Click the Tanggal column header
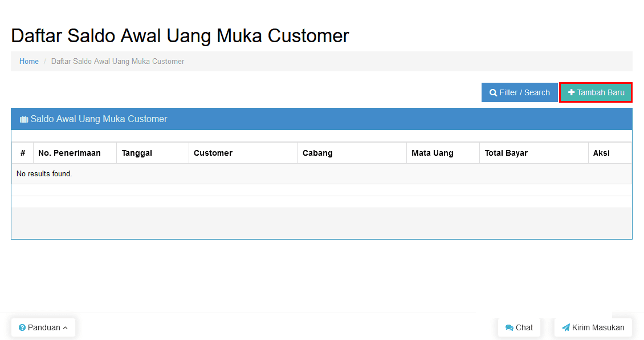This screenshot has width=644, height=340. coord(137,153)
